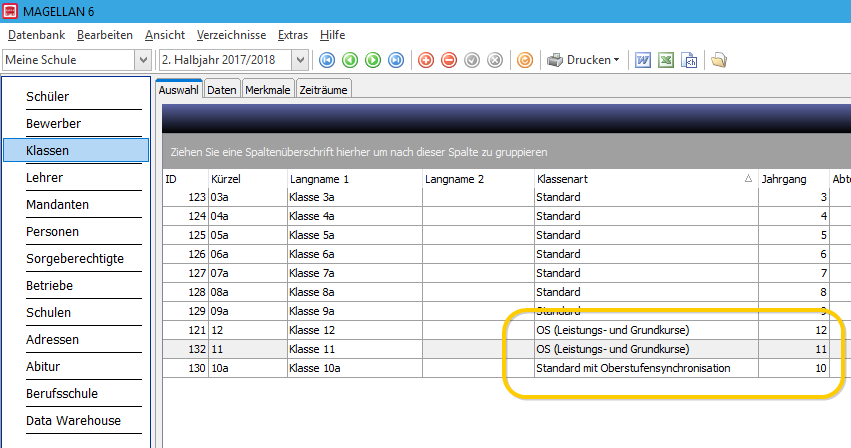Screen dimensions: 851x448
Task: Go to the first record using navigation icon
Action: (x=327, y=60)
